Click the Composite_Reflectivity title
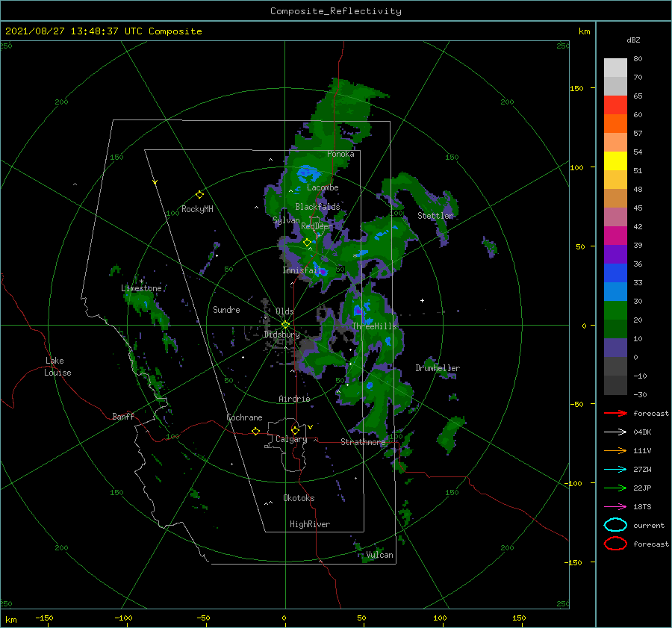672x628 pixels. tap(336, 11)
